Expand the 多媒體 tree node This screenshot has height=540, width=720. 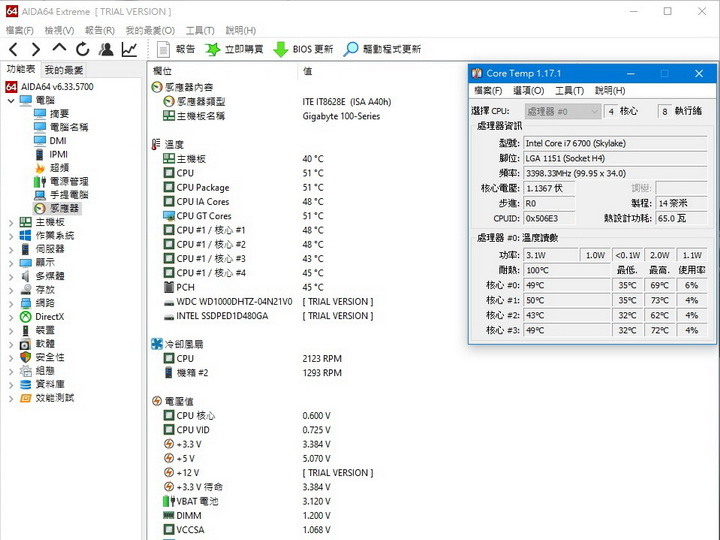point(11,276)
